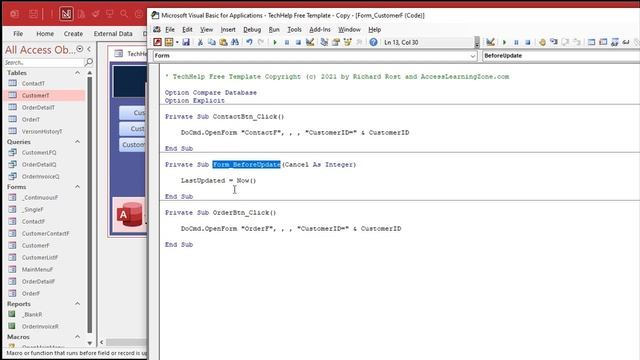This screenshot has width=640, height=360.
Task: Collapse the Queries group
Action: click(x=77, y=142)
